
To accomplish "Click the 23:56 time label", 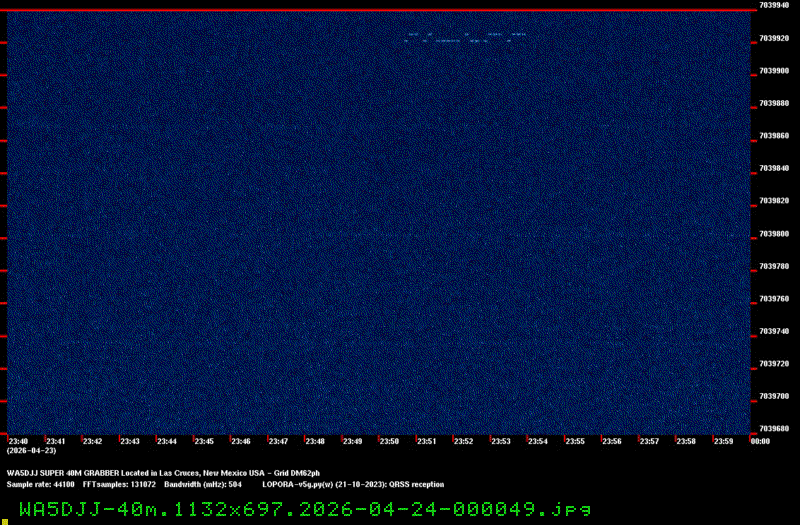I will pos(612,441).
